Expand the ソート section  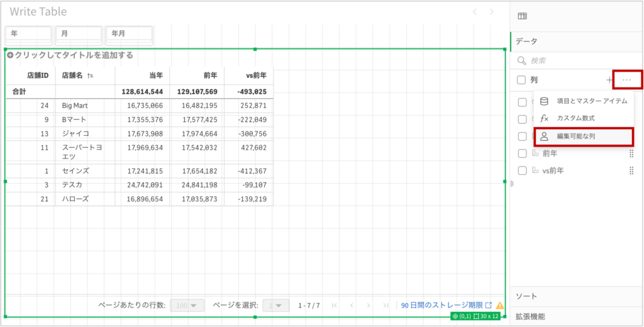click(526, 296)
